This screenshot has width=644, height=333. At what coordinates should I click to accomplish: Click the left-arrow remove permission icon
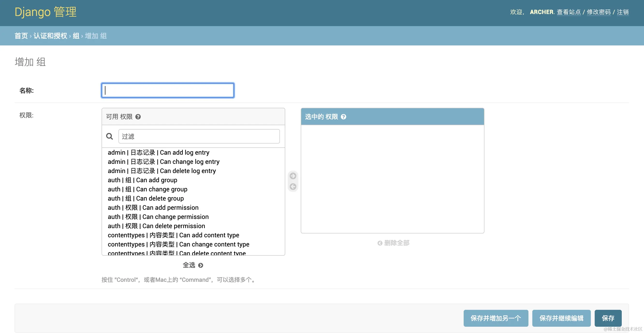pyautogui.click(x=293, y=187)
